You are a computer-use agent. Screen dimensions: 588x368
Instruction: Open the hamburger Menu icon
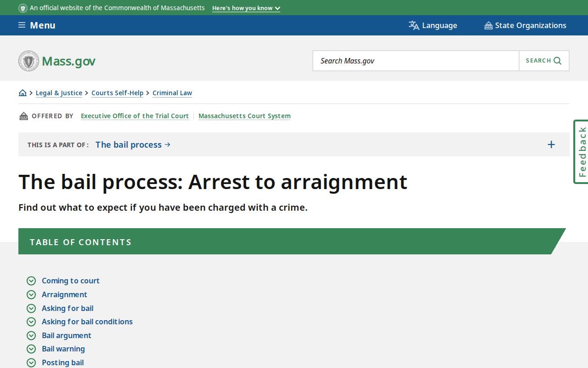click(x=22, y=25)
